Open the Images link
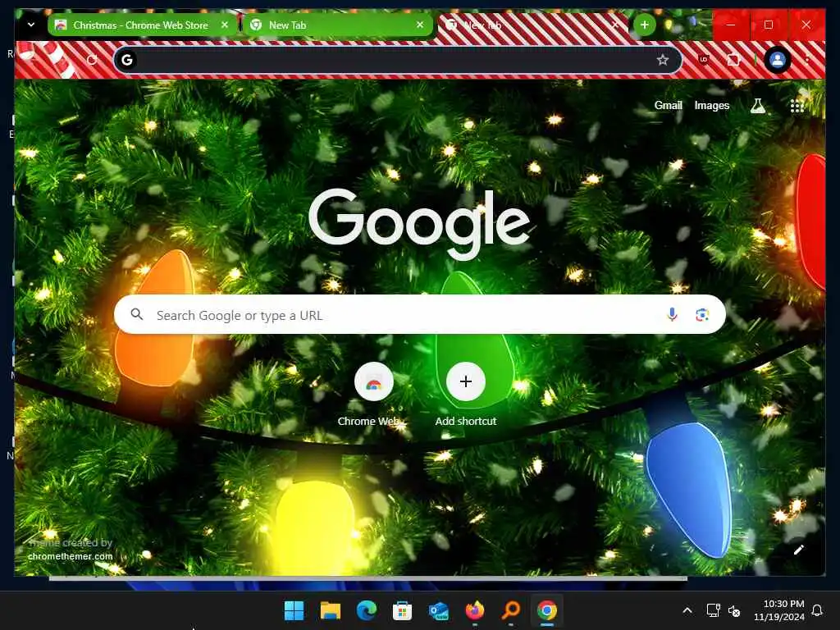840x630 pixels. tap(711, 106)
